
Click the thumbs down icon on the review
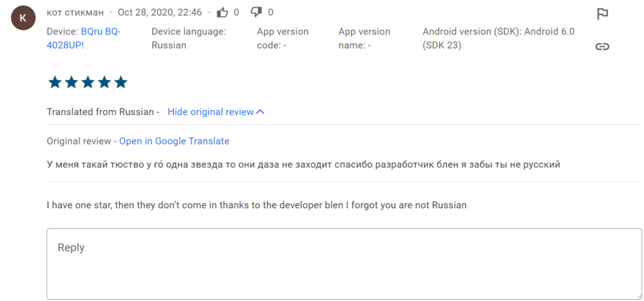[257, 12]
